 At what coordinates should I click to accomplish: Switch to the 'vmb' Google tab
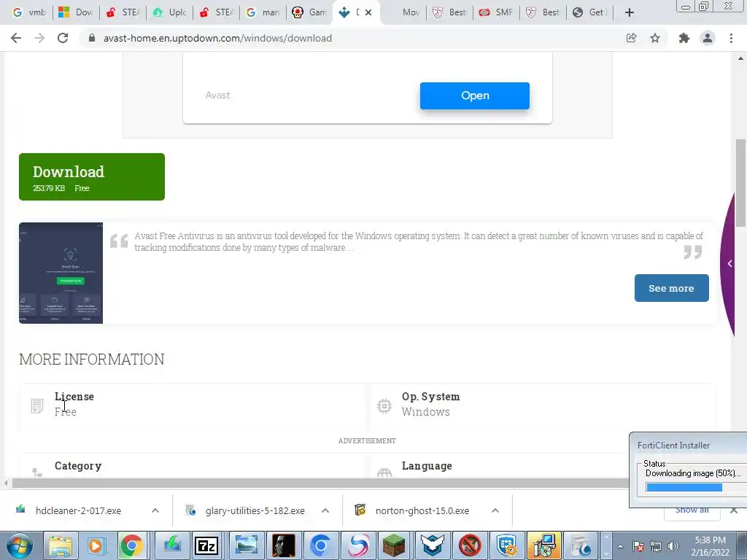point(29,12)
